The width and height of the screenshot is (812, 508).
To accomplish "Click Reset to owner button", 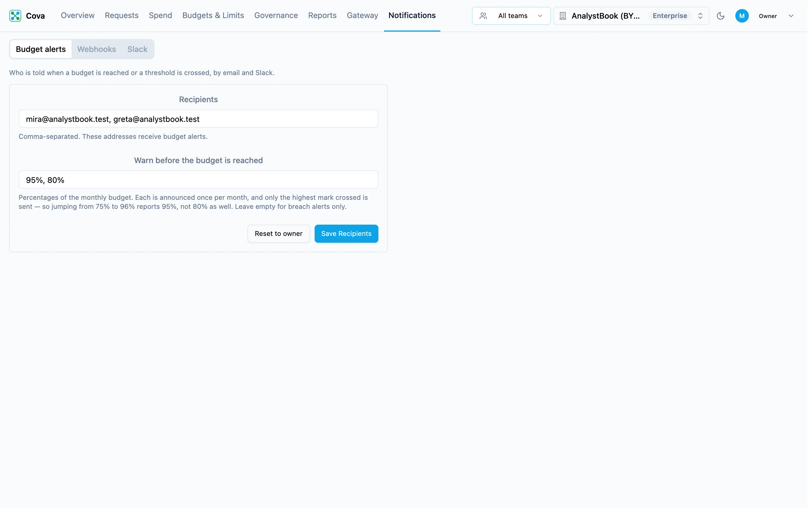I will [x=279, y=233].
